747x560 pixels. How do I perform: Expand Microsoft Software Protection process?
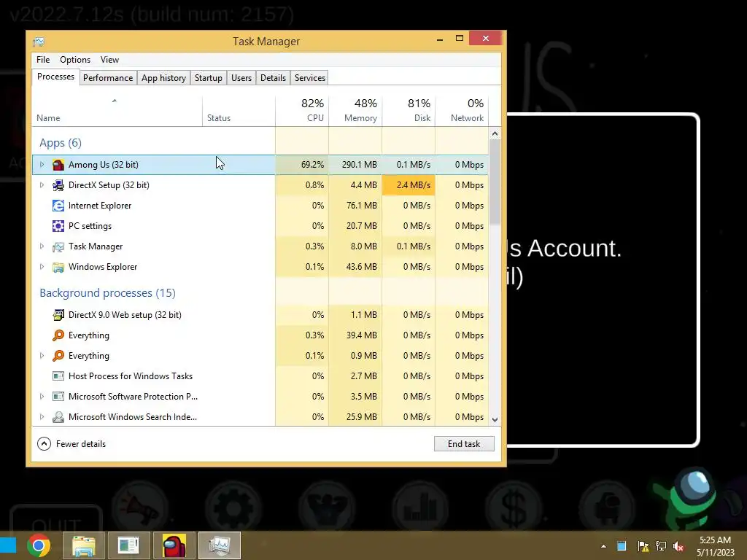point(42,397)
